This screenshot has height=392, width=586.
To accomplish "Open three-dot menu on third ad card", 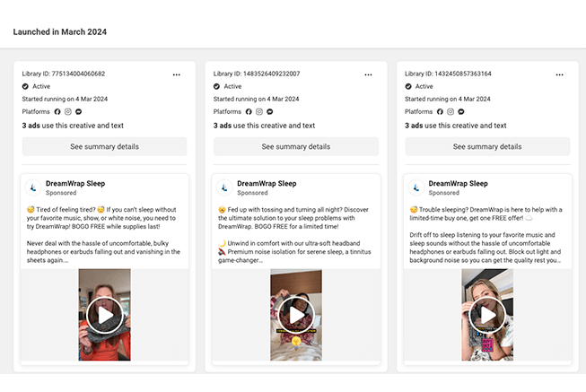I will [559, 74].
